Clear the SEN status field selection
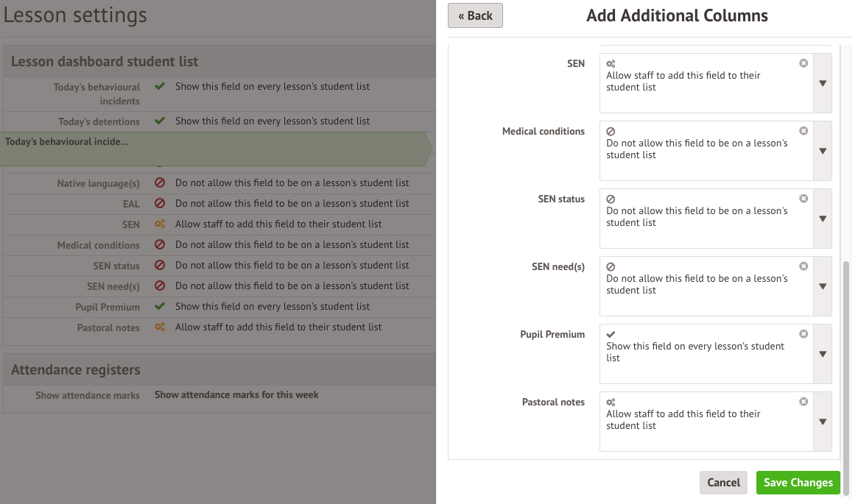 [804, 199]
